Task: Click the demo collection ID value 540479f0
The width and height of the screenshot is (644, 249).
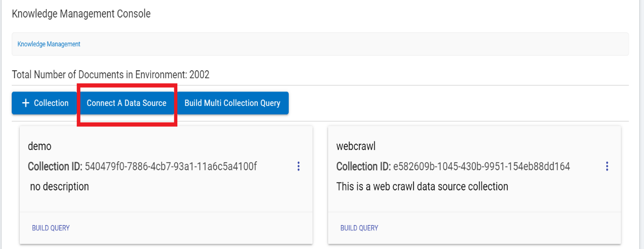Action: (x=171, y=167)
